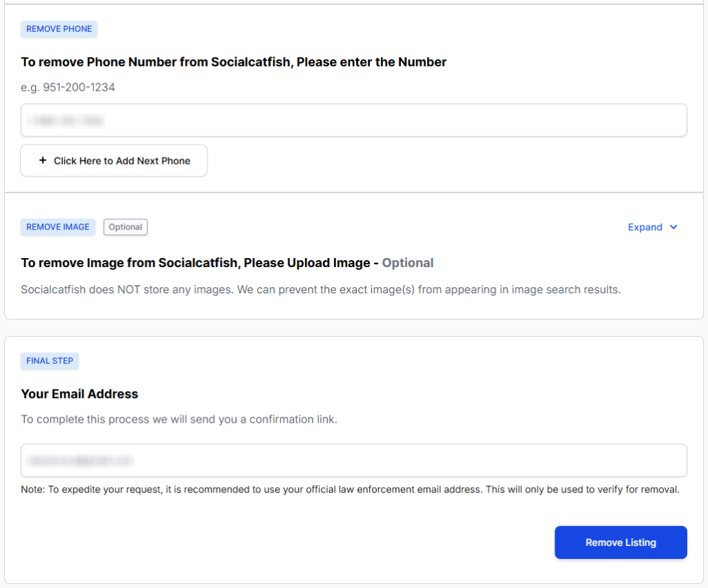Click the grey 'Optional' word in image heading
Viewport: 708px width, 588px height.
(408, 263)
